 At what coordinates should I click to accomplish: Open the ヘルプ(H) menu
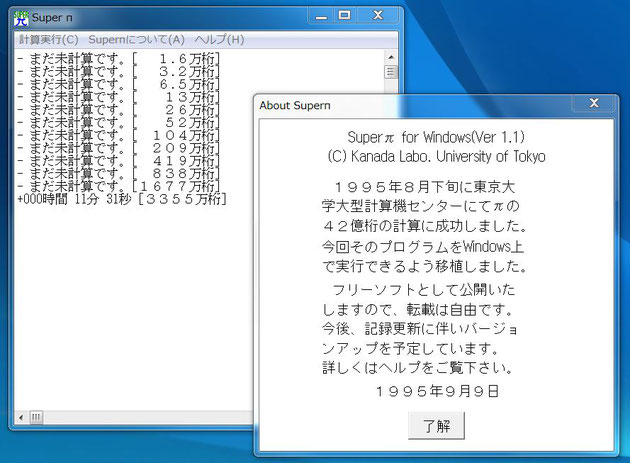tap(219, 39)
